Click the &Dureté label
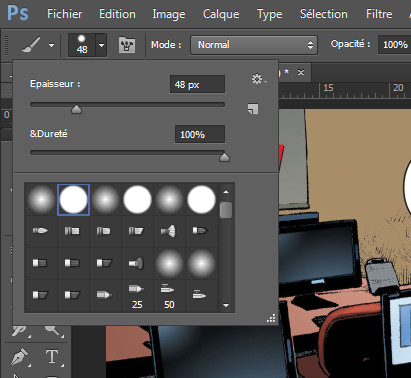Image resolution: width=411 pixels, height=378 pixels. [x=49, y=134]
